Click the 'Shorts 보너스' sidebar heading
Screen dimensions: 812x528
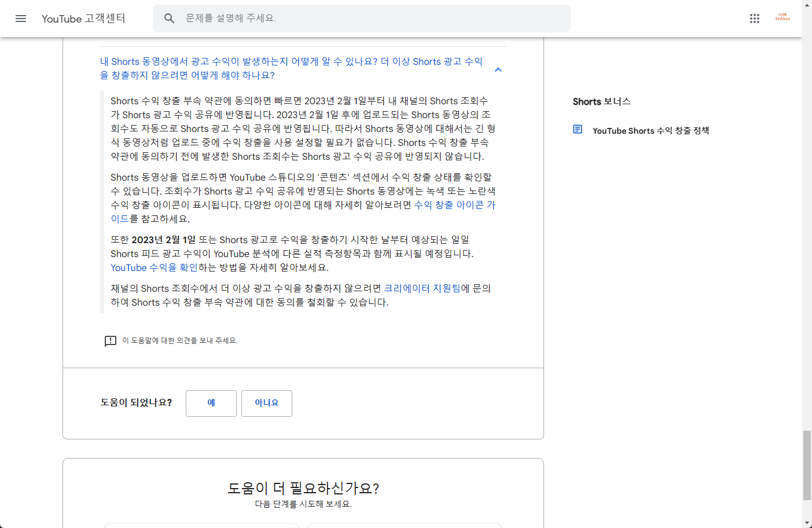(602, 101)
